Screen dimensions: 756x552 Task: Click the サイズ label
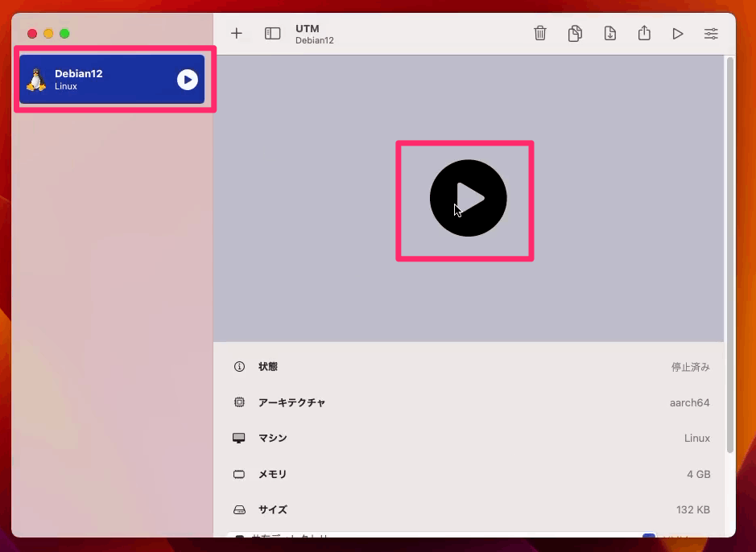[x=272, y=509]
